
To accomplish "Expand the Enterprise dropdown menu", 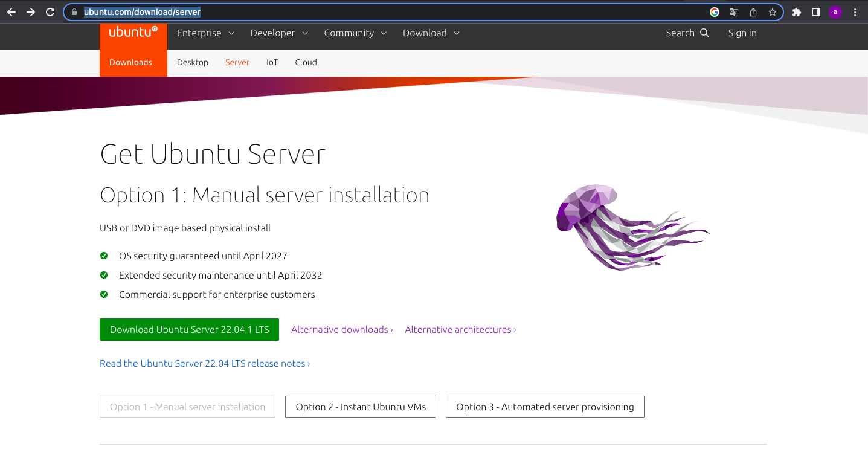I will (205, 33).
